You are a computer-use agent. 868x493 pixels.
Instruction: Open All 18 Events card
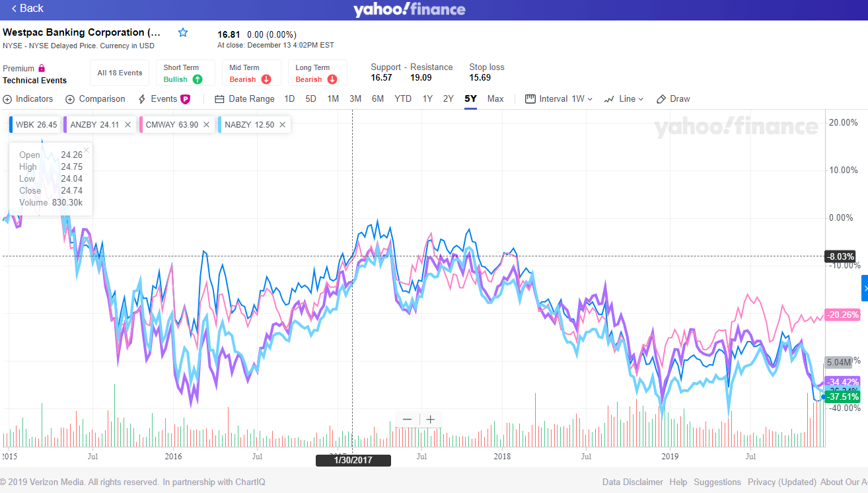pyautogui.click(x=120, y=73)
